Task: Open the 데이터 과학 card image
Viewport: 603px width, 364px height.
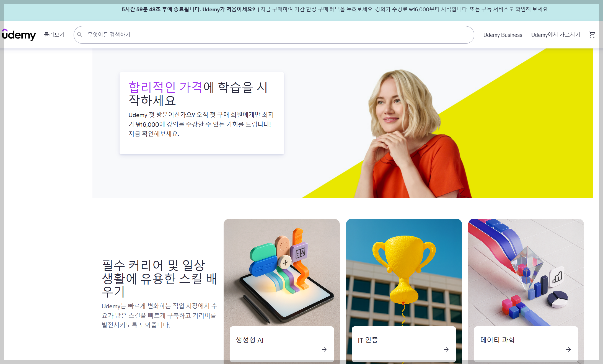Action: 526,273
